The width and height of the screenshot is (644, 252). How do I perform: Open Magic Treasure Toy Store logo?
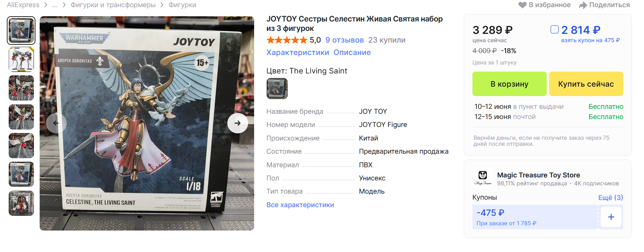pyautogui.click(x=483, y=177)
